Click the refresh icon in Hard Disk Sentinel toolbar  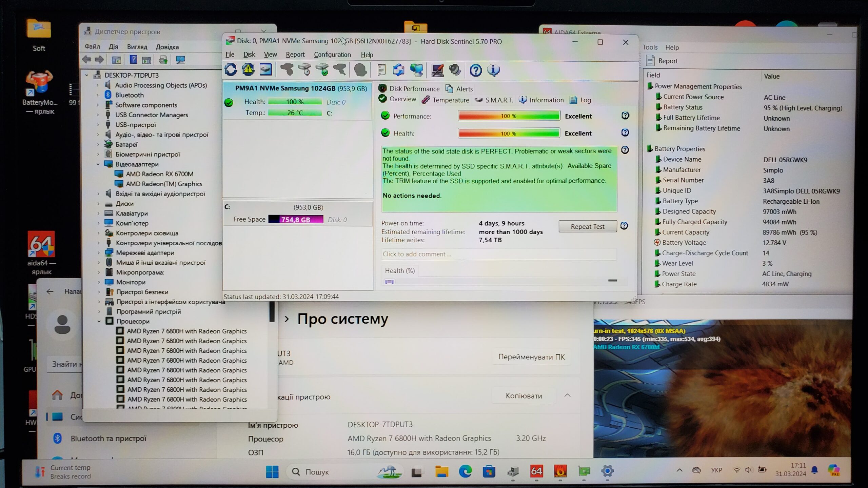(231, 70)
